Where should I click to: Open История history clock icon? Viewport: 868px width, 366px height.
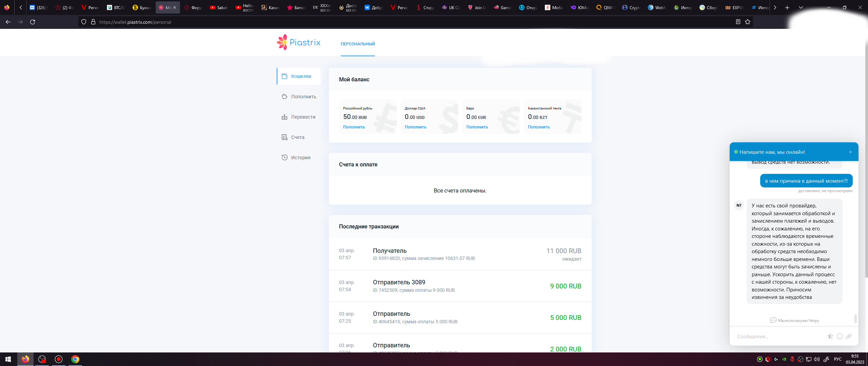pyautogui.click(x=284, y=158)
